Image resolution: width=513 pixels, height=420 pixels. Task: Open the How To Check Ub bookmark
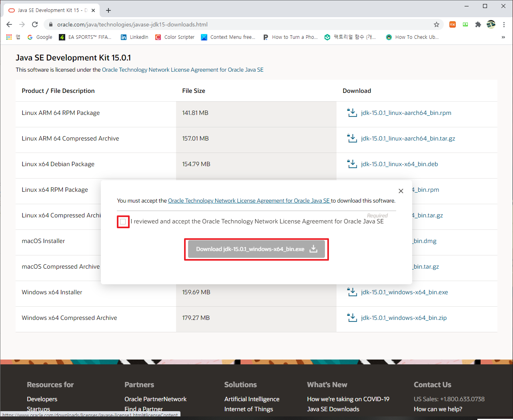coord(412,37)
